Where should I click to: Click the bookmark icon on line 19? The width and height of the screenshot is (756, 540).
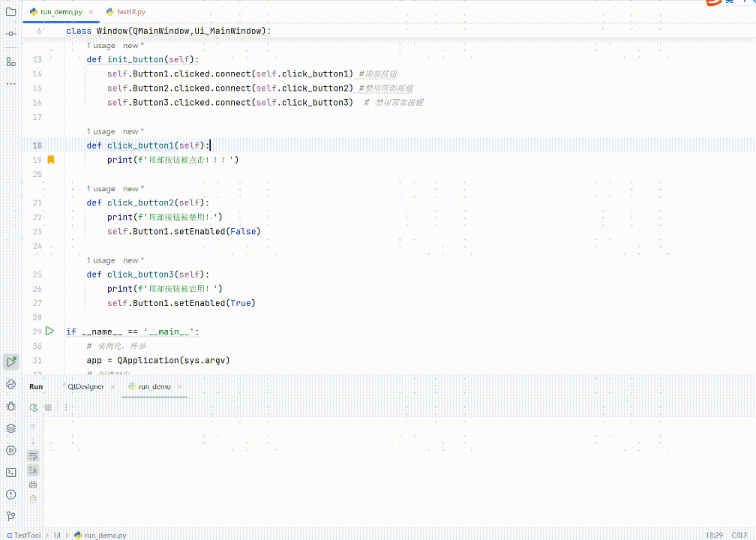pos(49,159)
